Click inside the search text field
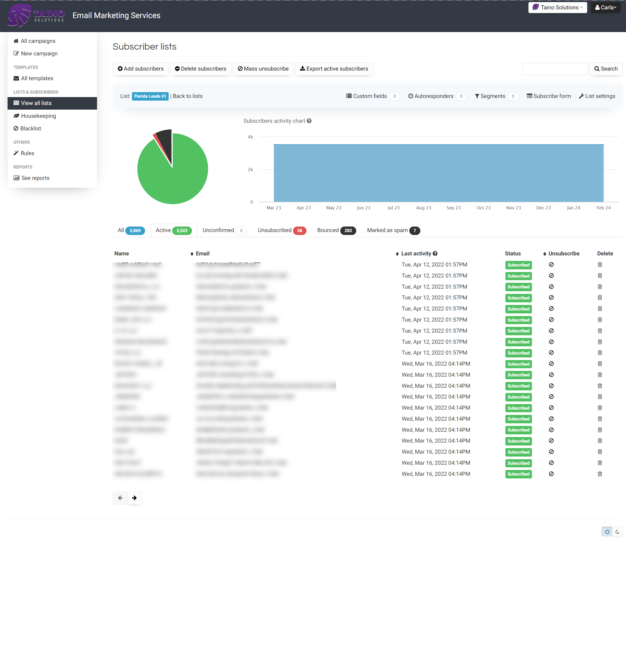The width and height of the screenshot is (626, 672). [x=555, y=69]
